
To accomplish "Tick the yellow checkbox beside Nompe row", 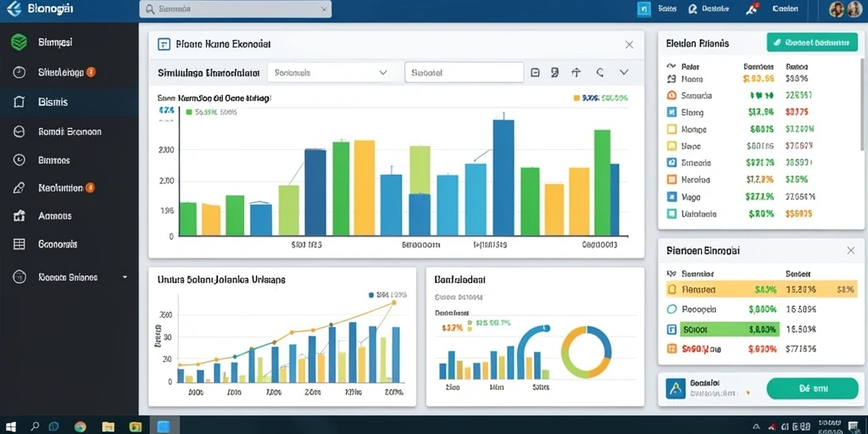I will coord(672,130).
